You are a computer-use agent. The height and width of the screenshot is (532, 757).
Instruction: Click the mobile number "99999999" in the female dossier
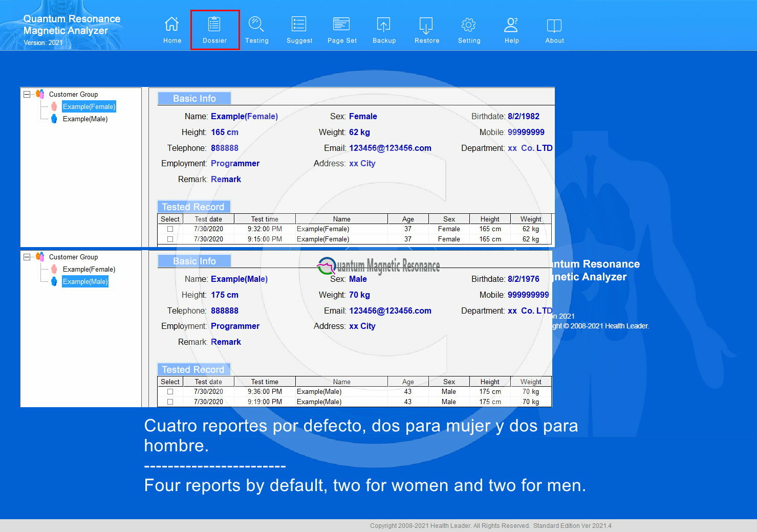(526, 132)
